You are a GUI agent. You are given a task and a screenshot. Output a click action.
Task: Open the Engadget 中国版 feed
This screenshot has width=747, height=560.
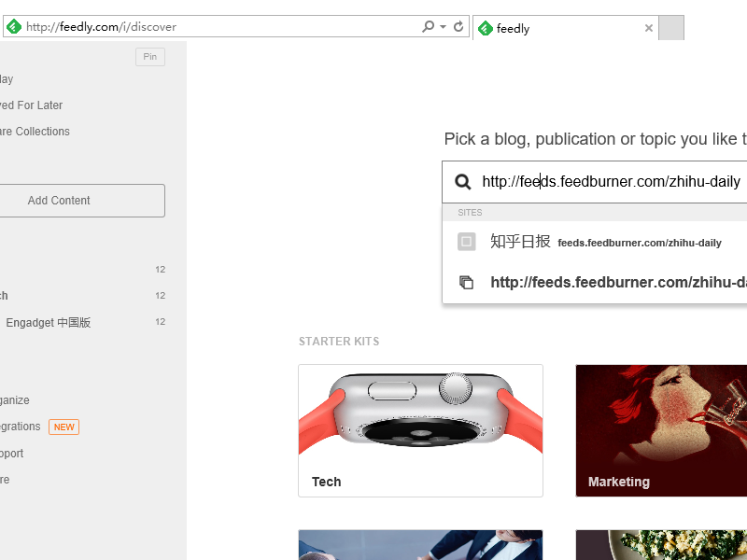(x=49, y=323)
